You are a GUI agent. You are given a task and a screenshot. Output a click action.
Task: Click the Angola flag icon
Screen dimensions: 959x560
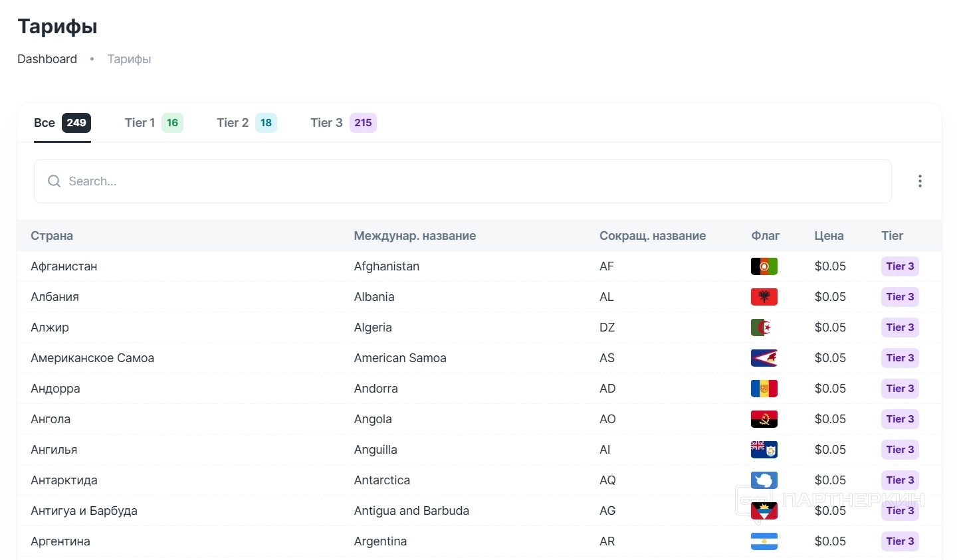coord(764,419)
